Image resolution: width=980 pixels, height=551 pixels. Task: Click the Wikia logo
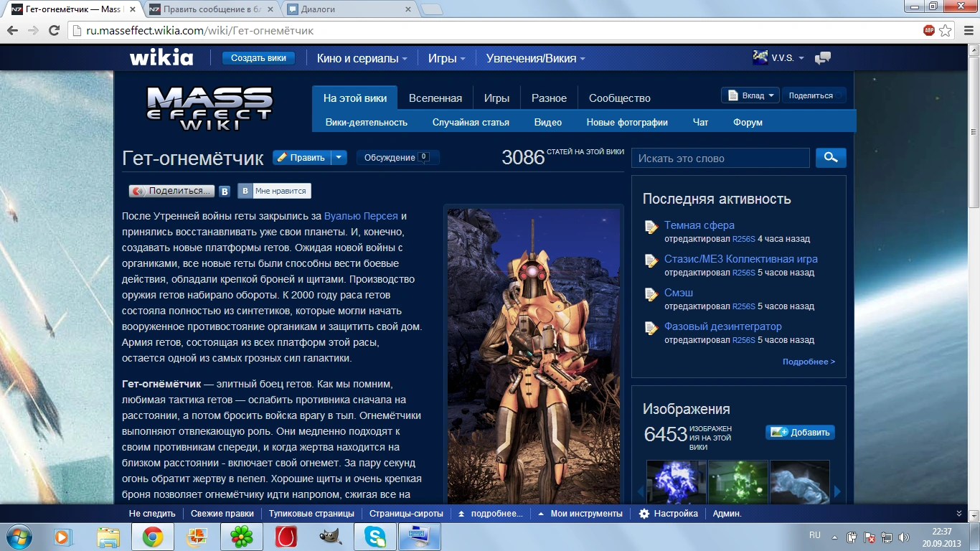[x=161, y=58]
